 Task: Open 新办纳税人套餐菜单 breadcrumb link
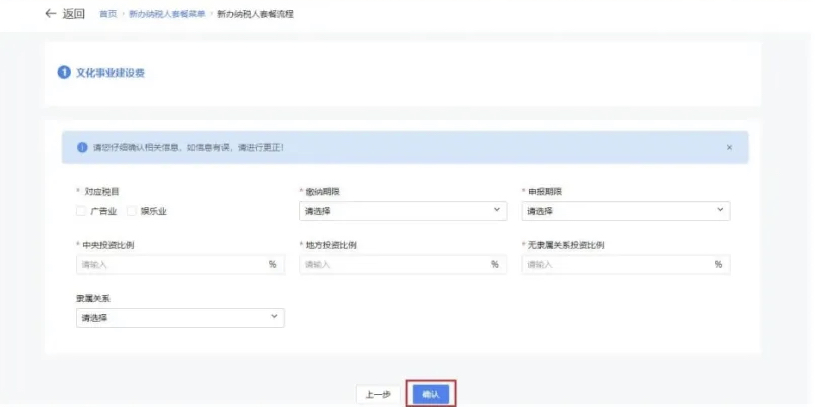pyautogui.click(x=166, y=15)
